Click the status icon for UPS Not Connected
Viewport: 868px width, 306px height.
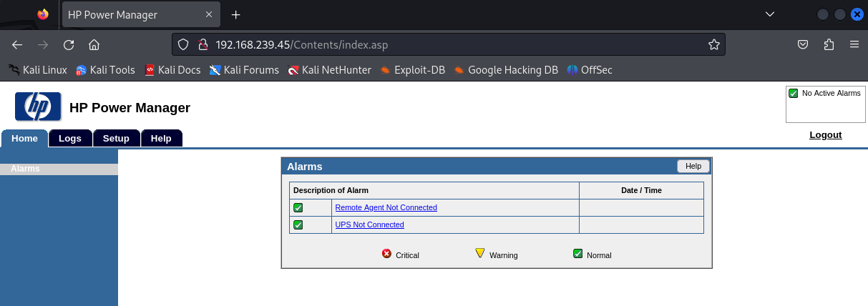click(298, 224)
